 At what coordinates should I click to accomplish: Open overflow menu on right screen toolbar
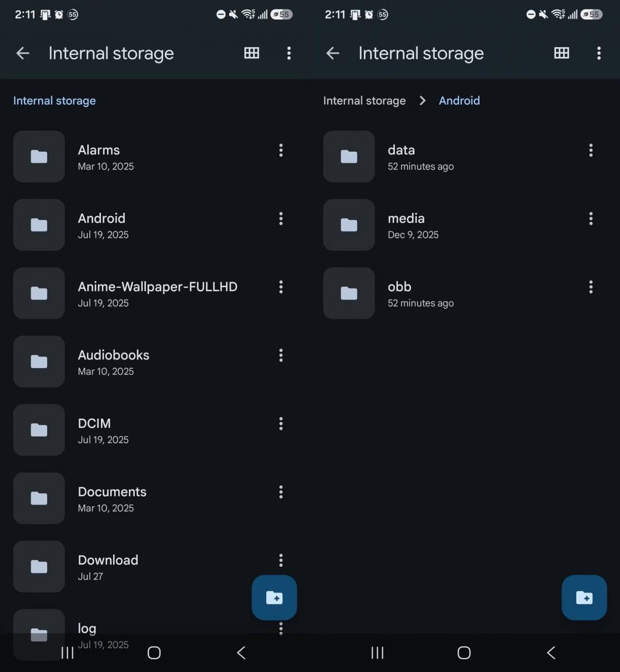click(599, 53)
